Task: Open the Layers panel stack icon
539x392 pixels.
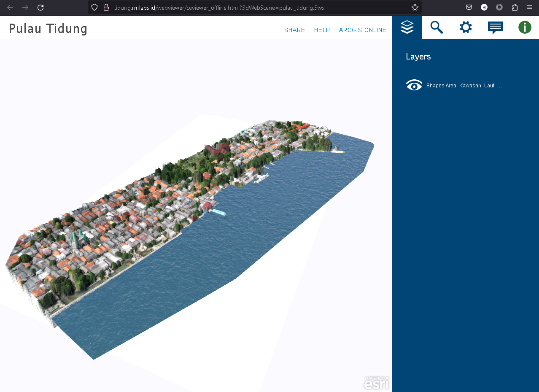Action: 407,27
